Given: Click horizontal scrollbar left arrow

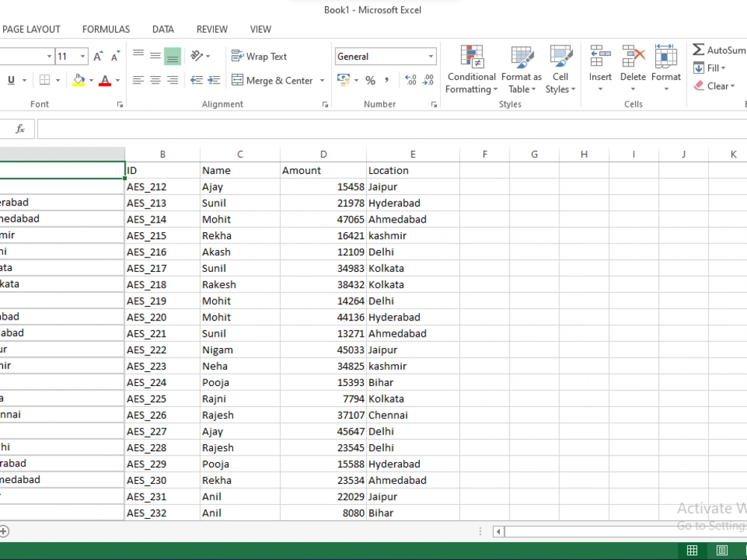Looking at the screenshot, I should [x=498, y=532].
